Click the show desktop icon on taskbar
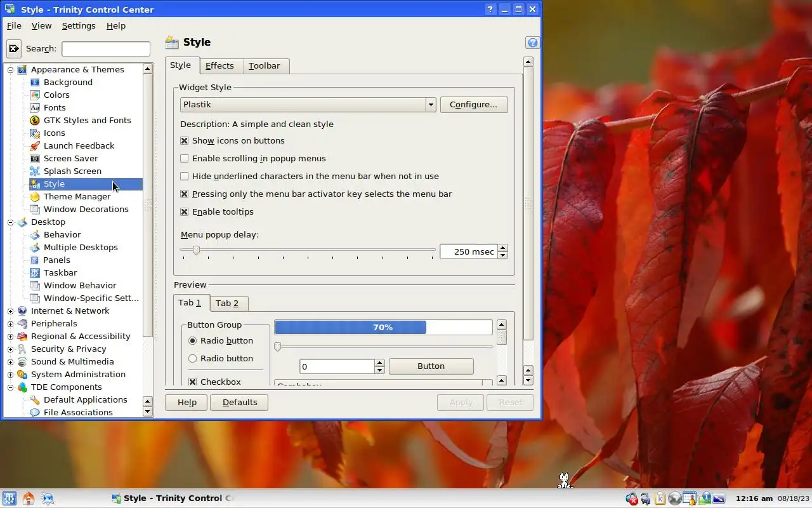This screenshot has height=508, width=812. pos(48,498)
